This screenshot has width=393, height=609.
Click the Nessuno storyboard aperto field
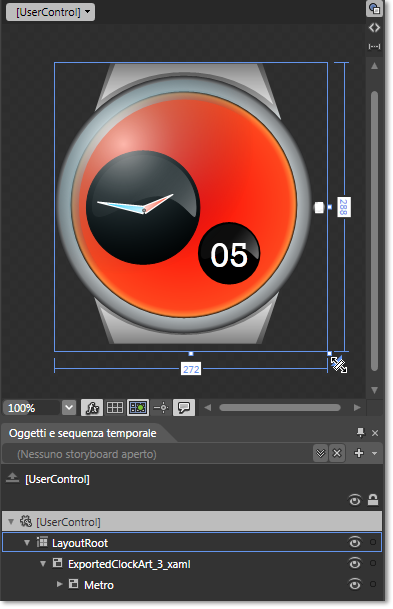[x=157, y=454]
